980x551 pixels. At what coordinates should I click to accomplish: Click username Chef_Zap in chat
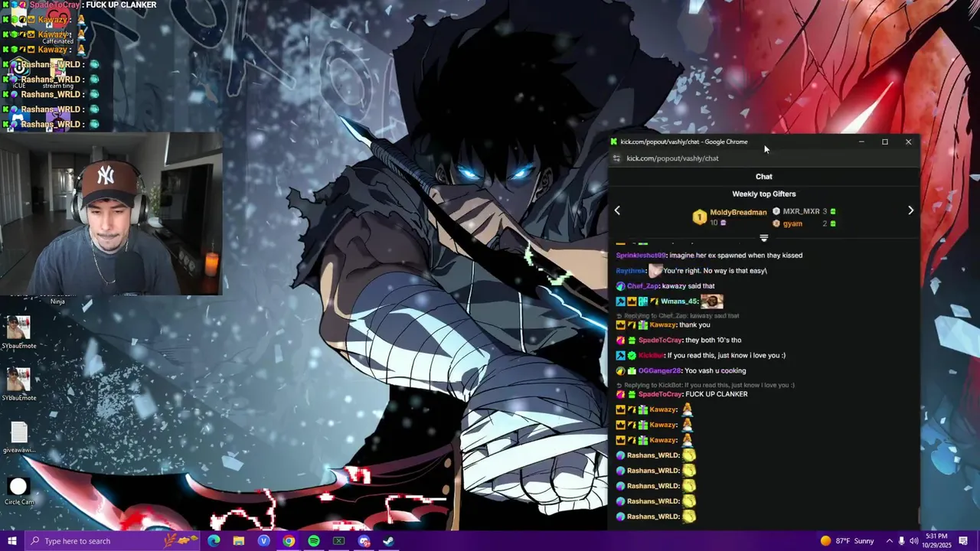[643, 286]
